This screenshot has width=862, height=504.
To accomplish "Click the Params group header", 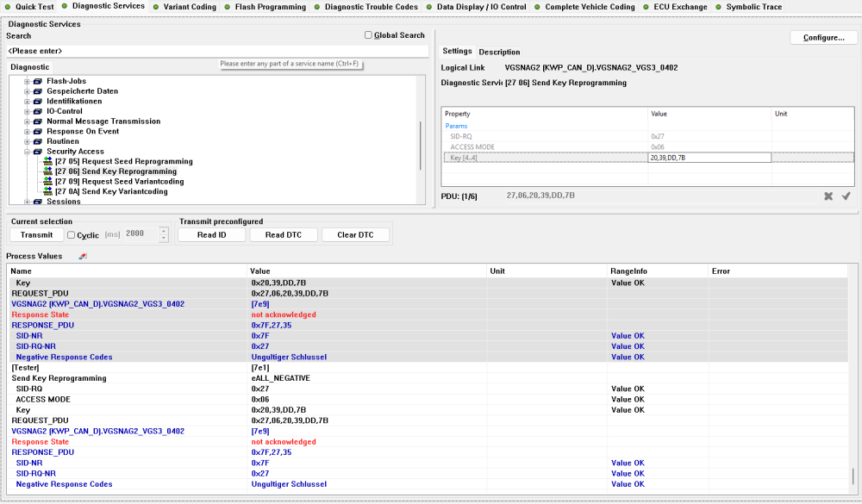I will coord(456,126).
